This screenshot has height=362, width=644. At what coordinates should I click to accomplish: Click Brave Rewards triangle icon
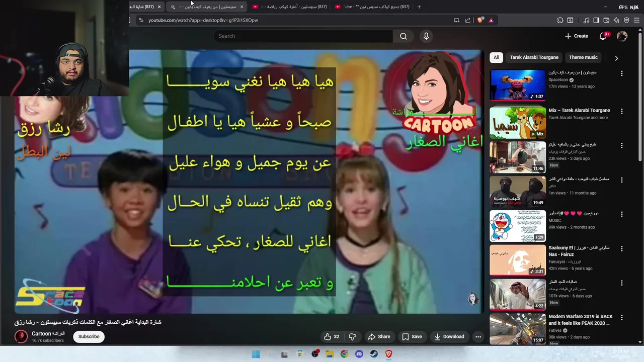point(491,20)
